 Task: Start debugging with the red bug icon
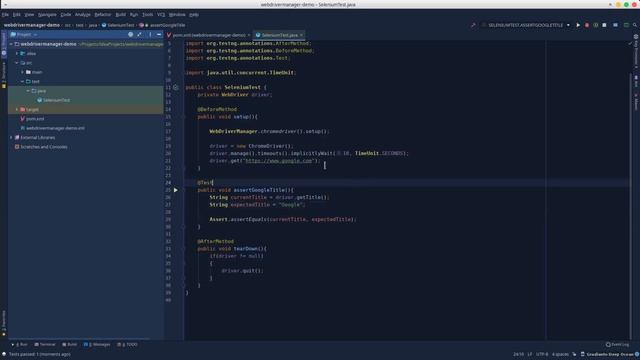587,25
